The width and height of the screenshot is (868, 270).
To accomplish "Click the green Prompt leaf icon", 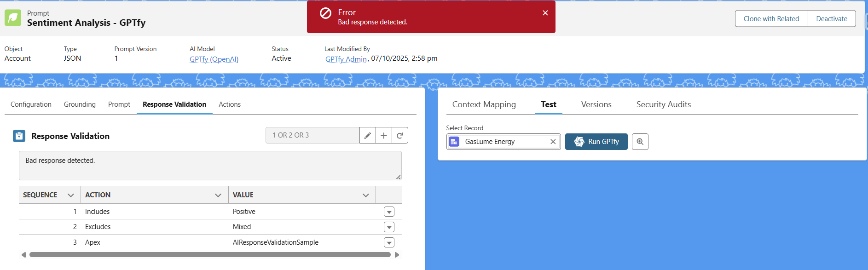I will coord(13,18).
